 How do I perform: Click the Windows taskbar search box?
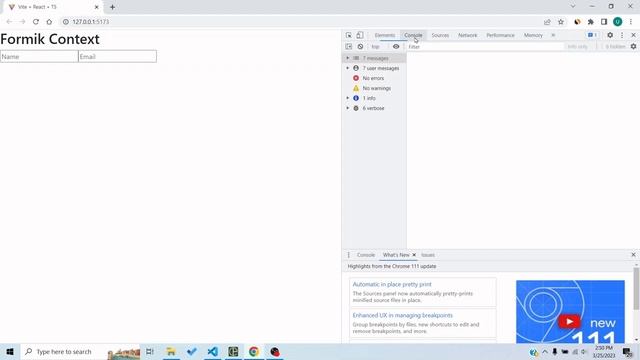[x=80, y=351]
